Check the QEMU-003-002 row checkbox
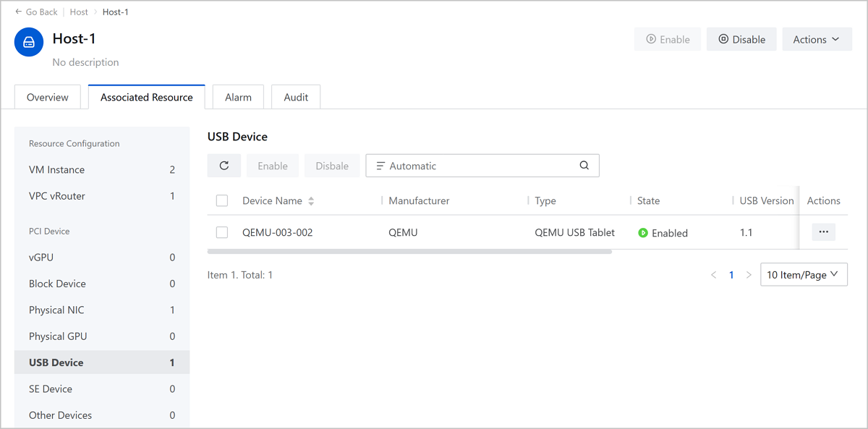Viewport: 868px width, 429px height. click(x=222, y=232)
